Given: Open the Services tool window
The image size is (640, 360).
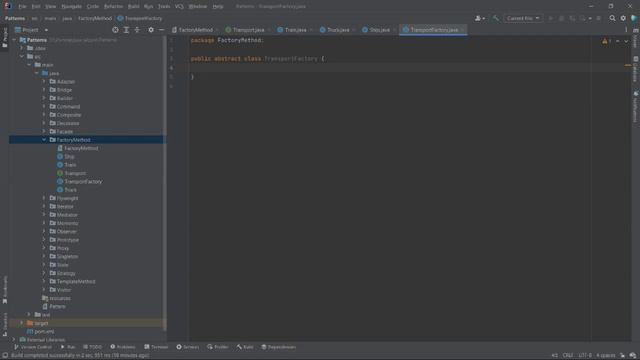Looking at the screenshot, I should pyautogui.click(x=188, y=347).
